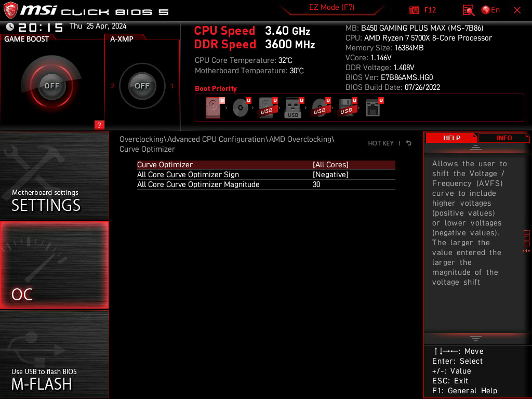The image size is (532, 399).
Task: Select A-XMP profile 1
Action: tap(172, 86)
